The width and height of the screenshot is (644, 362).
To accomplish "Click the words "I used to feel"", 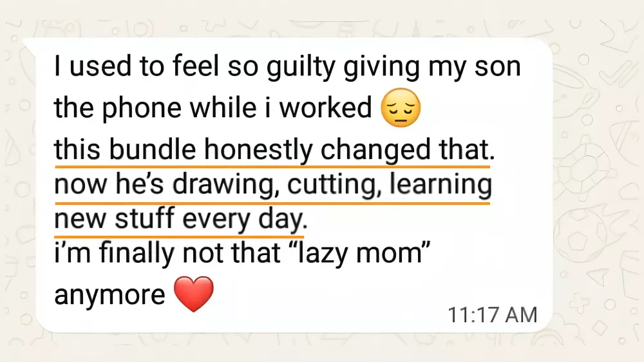I will click(129, 67).
